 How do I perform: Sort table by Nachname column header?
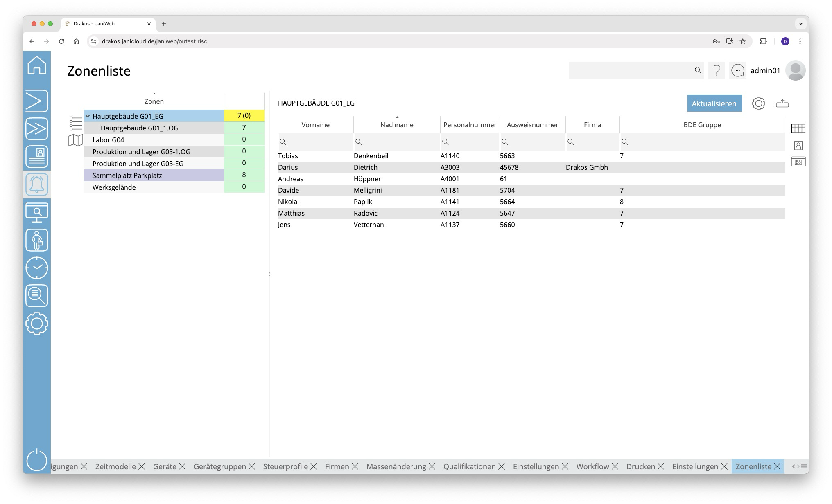(x=396, y=125)
